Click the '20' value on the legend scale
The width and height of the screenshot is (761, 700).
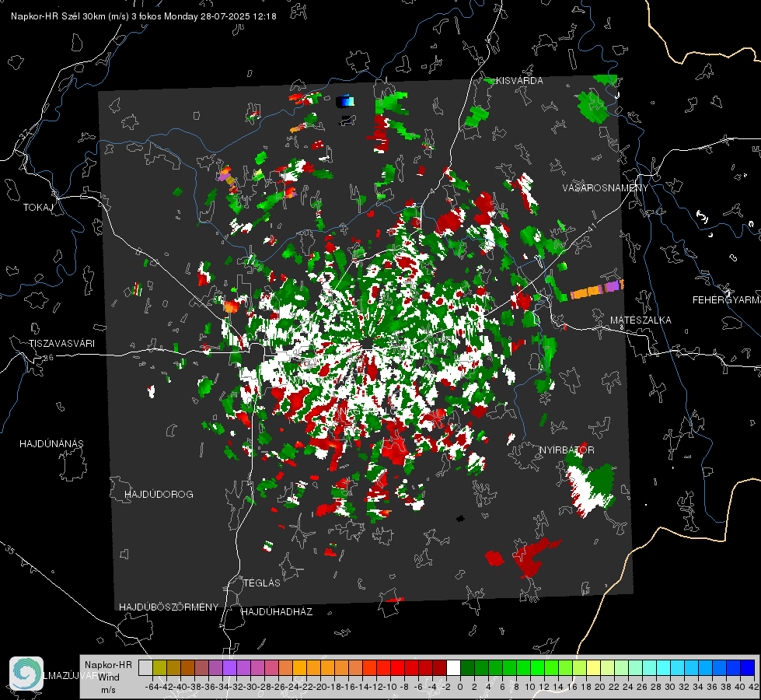click(x=600, y=687)
